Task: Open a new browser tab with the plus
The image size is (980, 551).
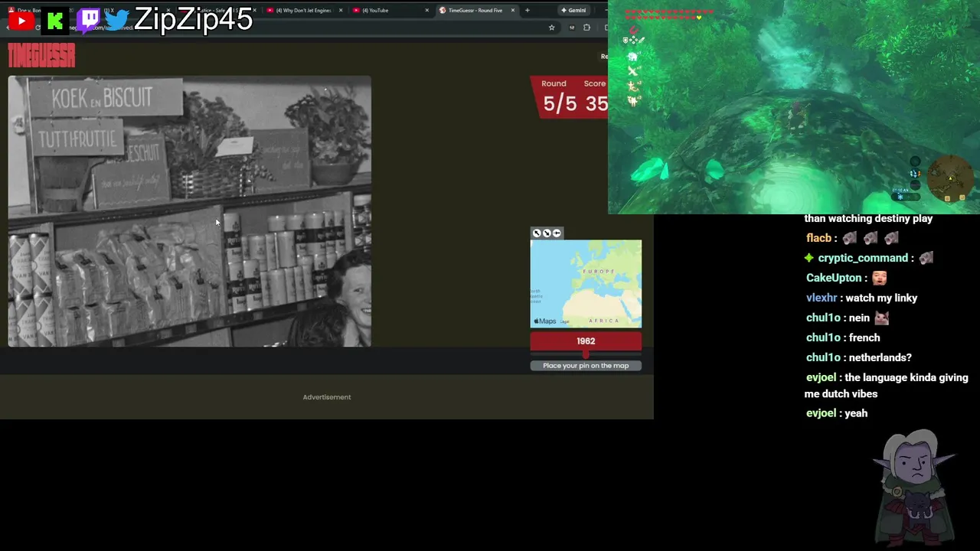Action: point(527,10)
